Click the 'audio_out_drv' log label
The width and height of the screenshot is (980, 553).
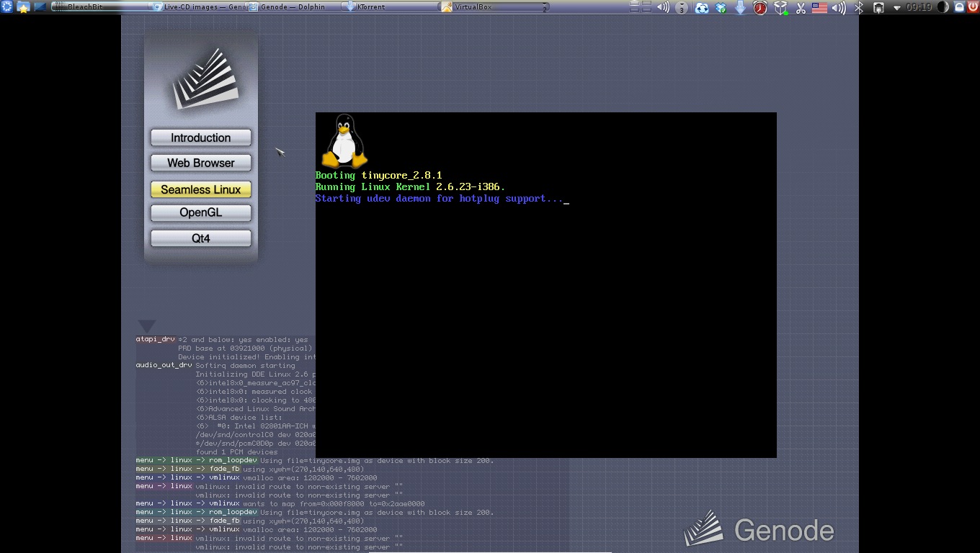pos(164,365)
